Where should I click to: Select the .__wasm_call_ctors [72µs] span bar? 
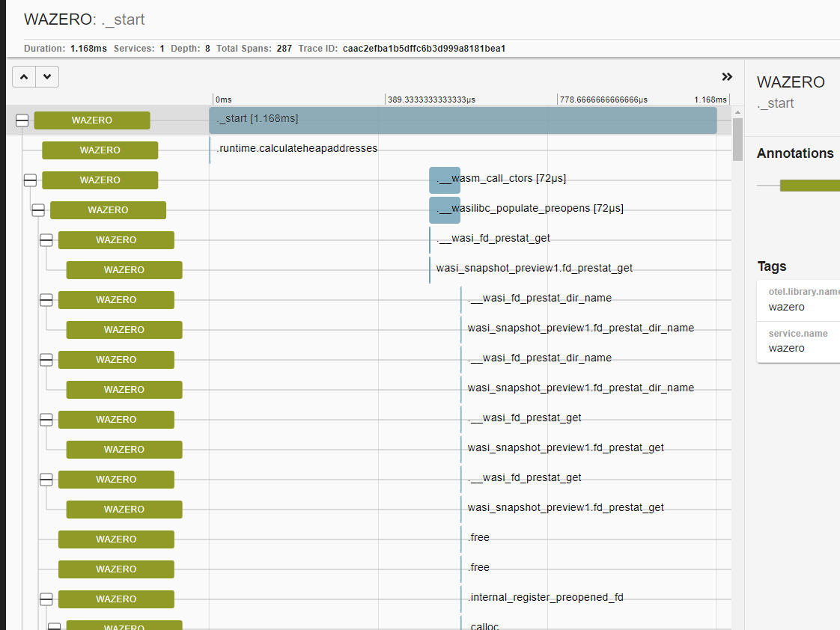tap(445, 180)
